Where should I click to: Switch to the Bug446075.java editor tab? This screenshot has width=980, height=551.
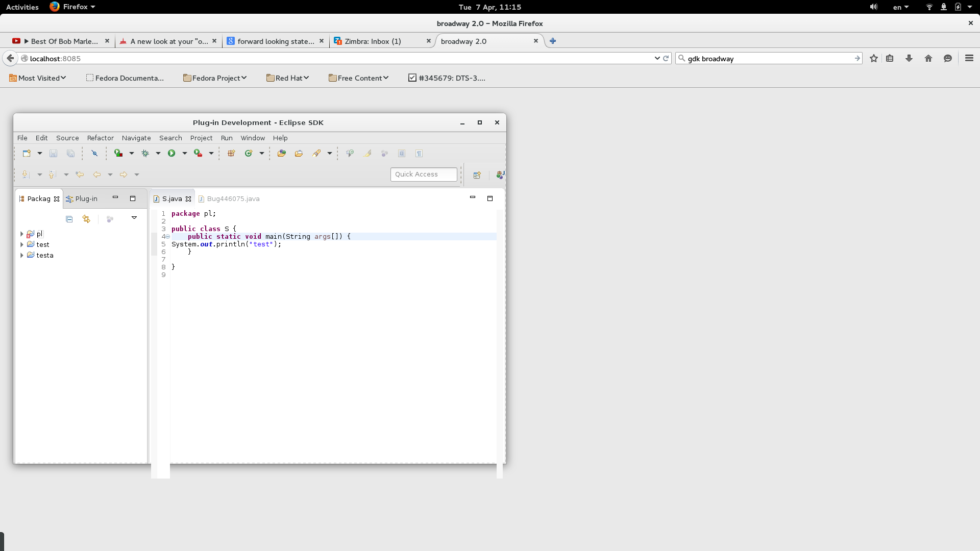point(229,198)
